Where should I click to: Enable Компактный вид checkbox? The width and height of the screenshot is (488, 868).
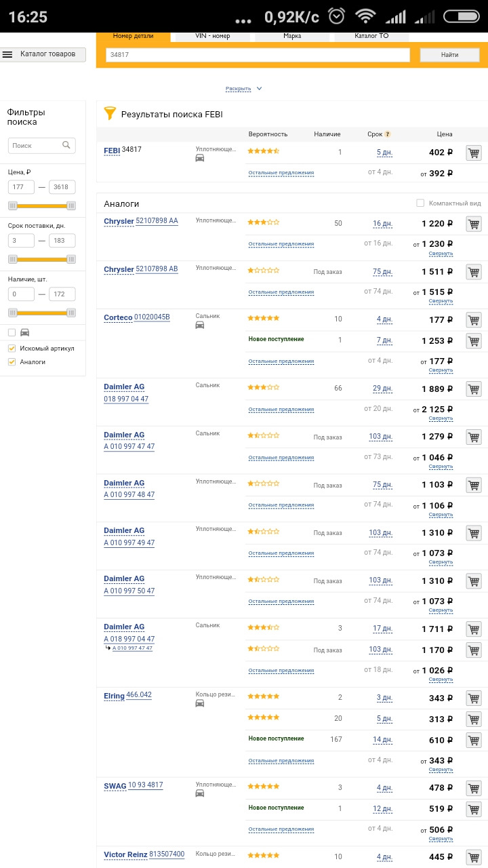[x=420, y=203]
